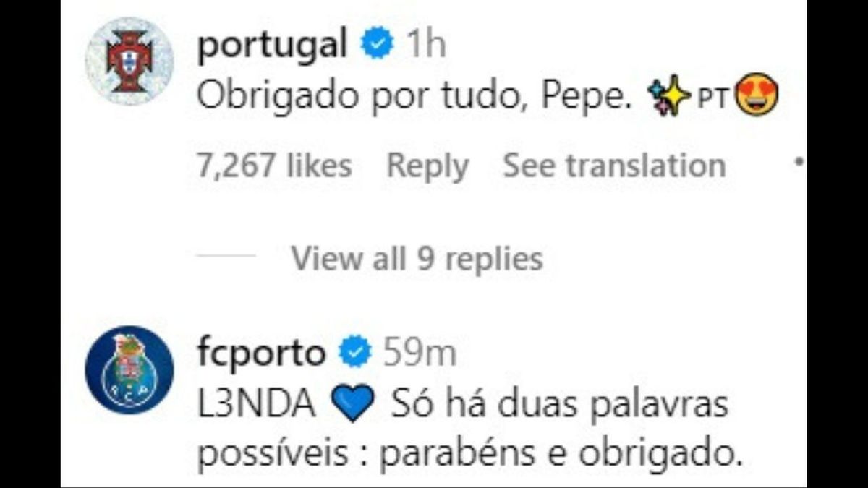Image resolution: width=868 pixels, height=488 pixels.
Task: Open FC Porto's profile via the club crest avatar
Action: pos(130,369)
